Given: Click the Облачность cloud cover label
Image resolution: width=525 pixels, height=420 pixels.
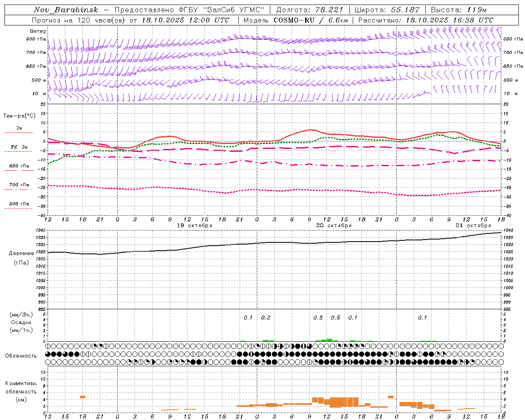Looking at the screenshot, I should click(21, 356).
